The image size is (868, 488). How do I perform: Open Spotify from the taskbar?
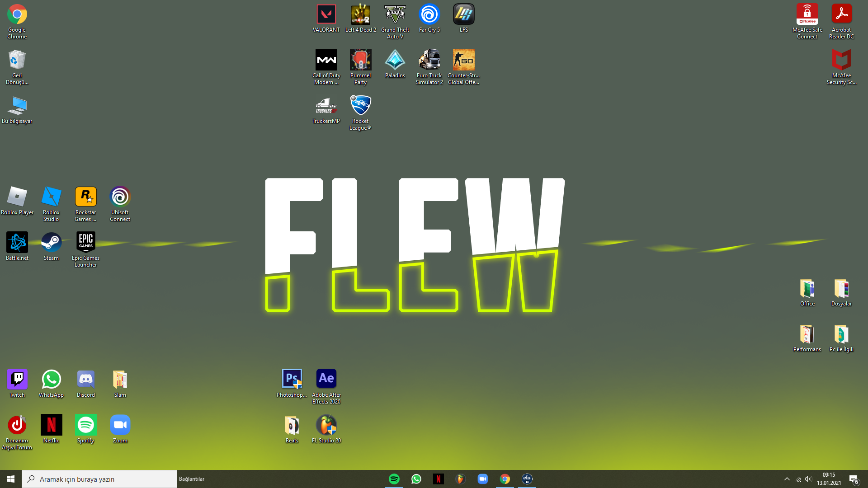tap(394, 479)
